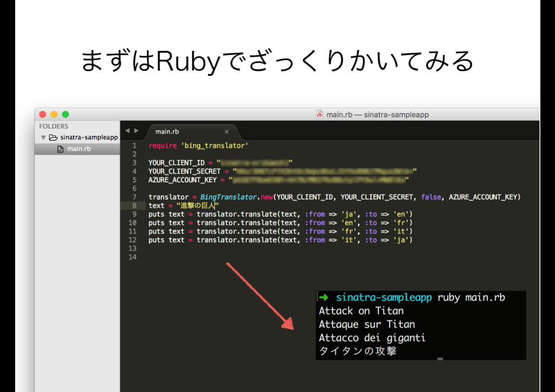555x392 pixels.
Task: Click AZURE_ACCOUNT_KEY on line 5
Action: pos(182,180)
